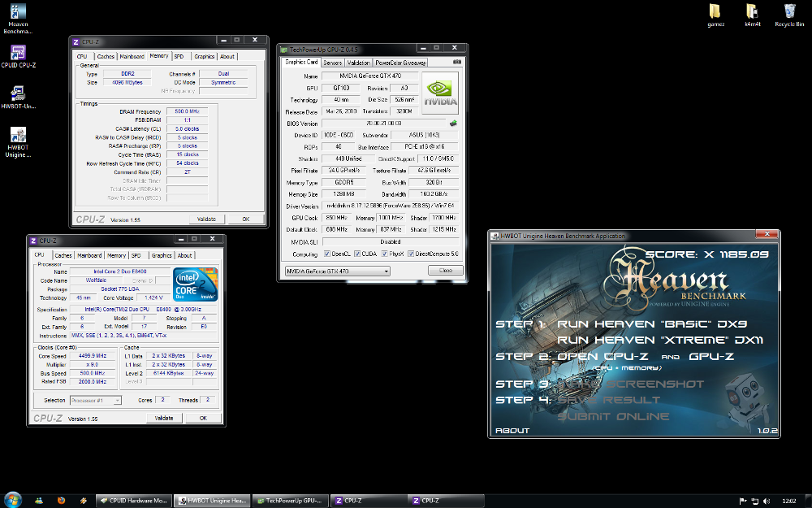
Task: Click the messenger people icon on taskbar
Action: click(39, 500)
